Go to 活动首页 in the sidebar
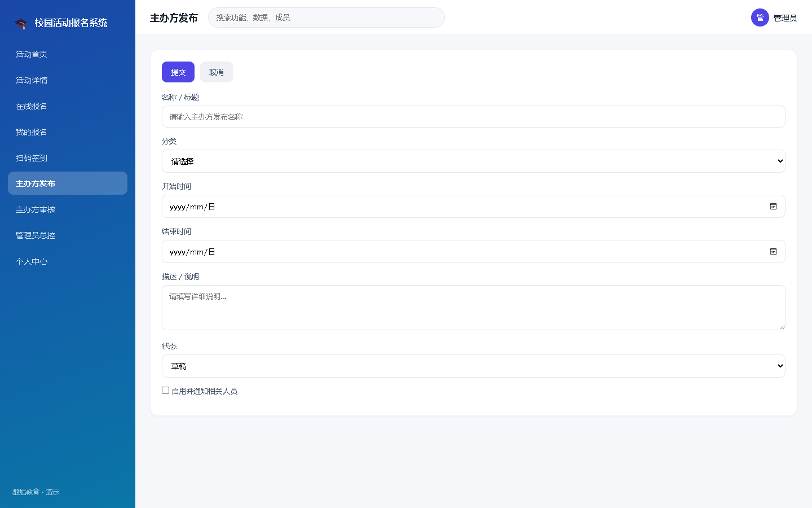 pyautogui.click(x=68, y=54)
